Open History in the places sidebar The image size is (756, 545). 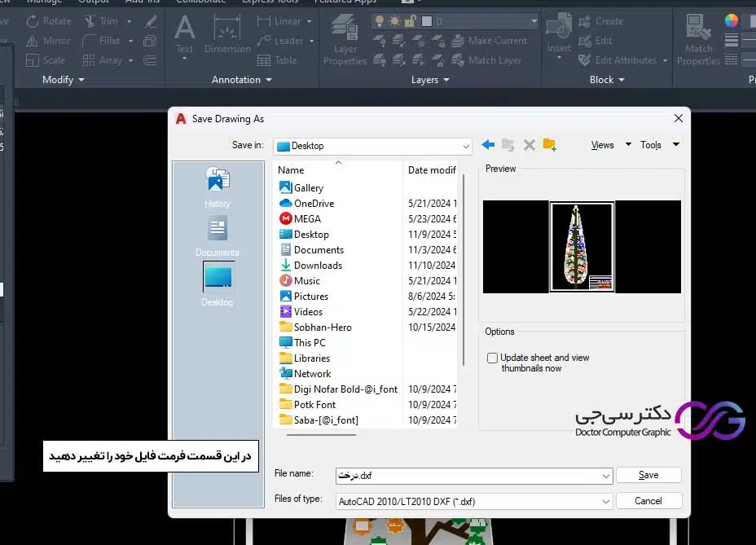click(x=218, y=187)
